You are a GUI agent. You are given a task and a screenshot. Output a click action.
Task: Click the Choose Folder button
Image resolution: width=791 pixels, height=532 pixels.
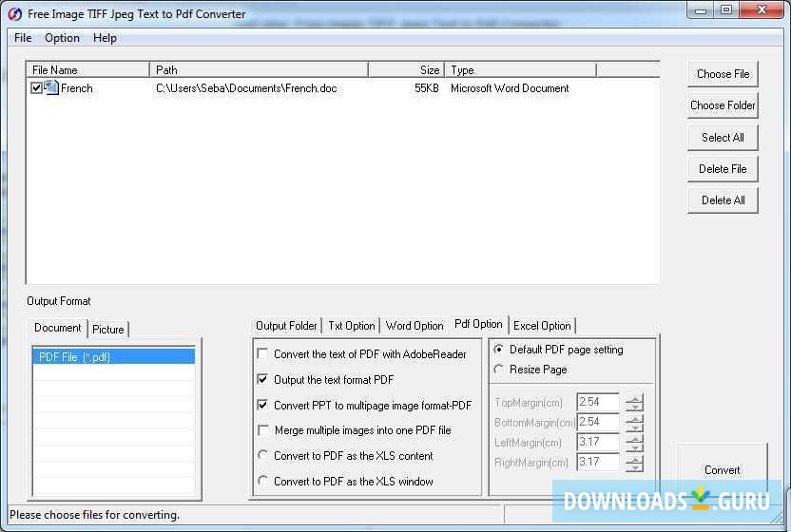[x=723, y=105]
